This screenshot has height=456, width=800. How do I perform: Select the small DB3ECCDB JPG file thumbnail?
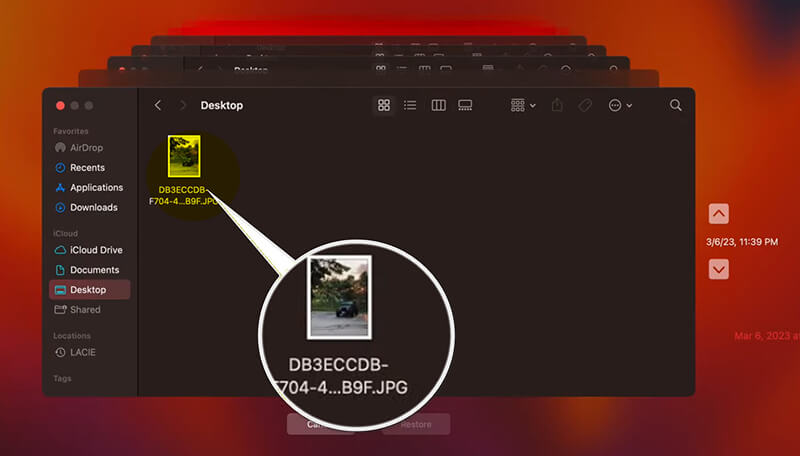(184, 156)
